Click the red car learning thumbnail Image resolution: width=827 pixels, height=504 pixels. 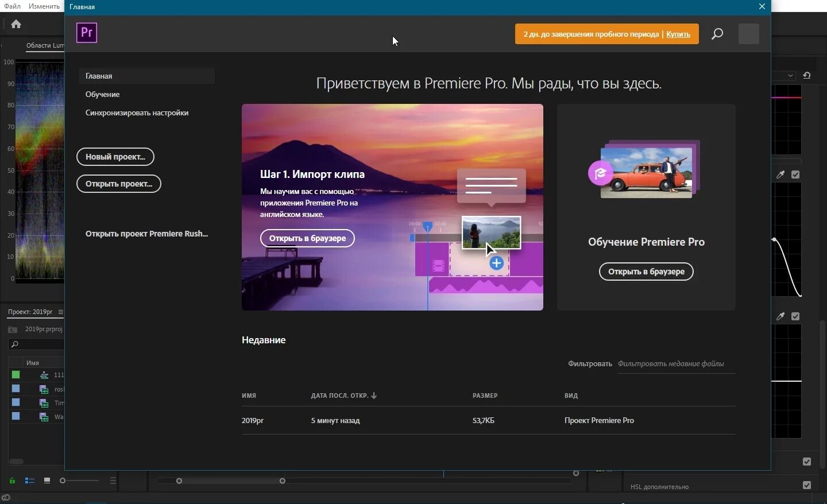pyautogui.click(x=647, y=172)
